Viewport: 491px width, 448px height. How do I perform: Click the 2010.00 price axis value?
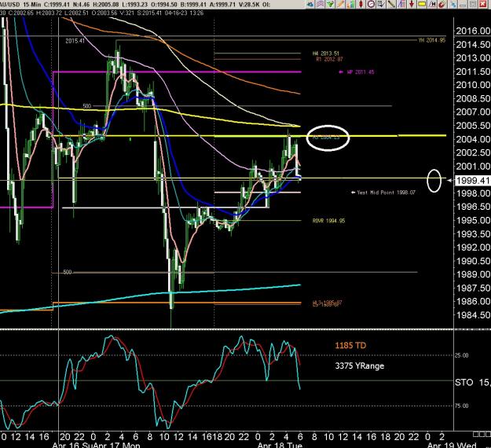[473, 85]
